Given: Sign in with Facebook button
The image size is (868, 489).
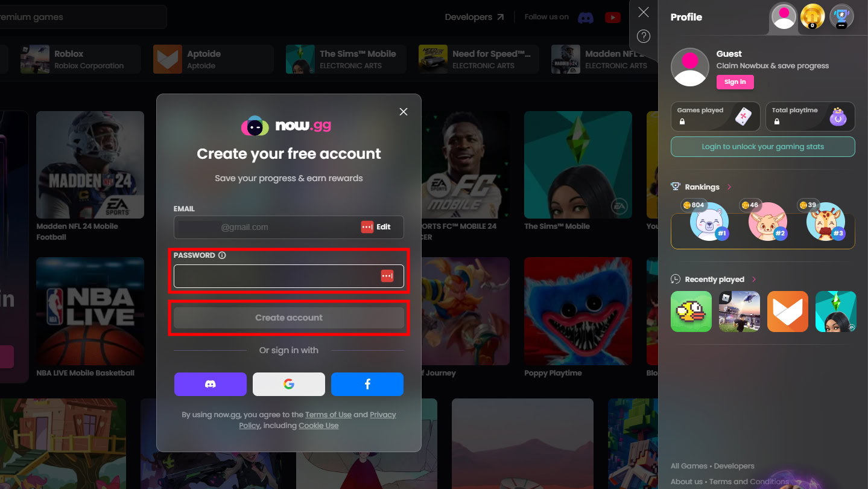Looking at the screenshot, I should click(367, 384).
